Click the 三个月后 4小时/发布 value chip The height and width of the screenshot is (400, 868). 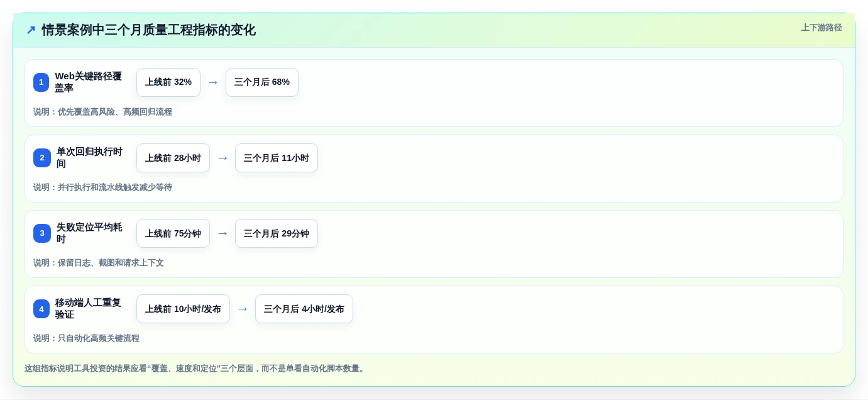coord(304,309)
